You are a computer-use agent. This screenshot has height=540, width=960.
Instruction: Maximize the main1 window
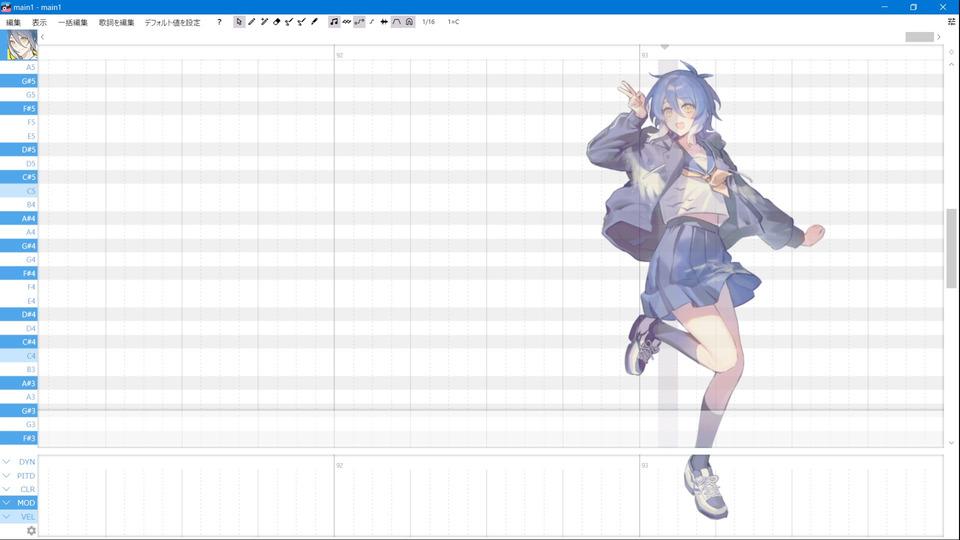pyautogui.click(x=913, y=7)
